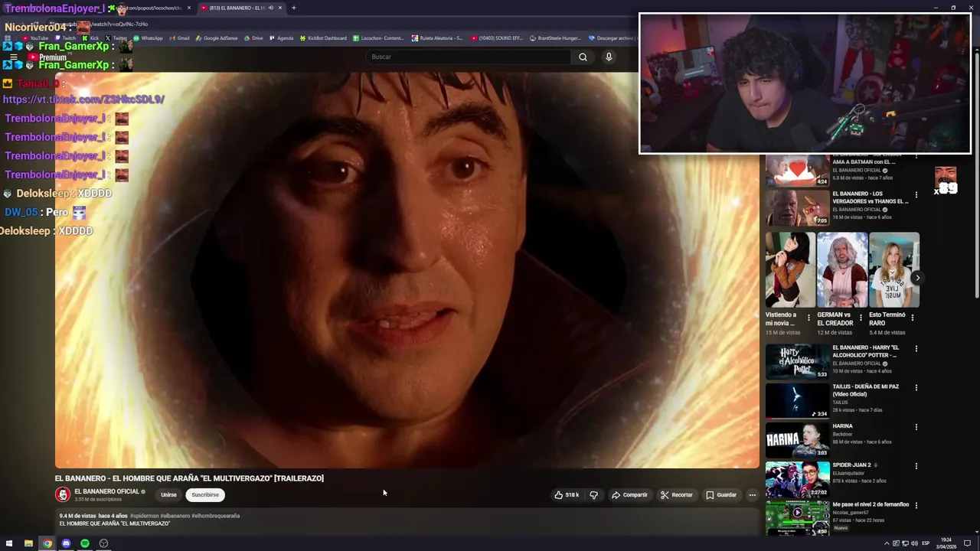The height and width of the screenshot is (551, 980).
Task: Close the EL BANANERO YouTube tab
Action: [280, 8]
